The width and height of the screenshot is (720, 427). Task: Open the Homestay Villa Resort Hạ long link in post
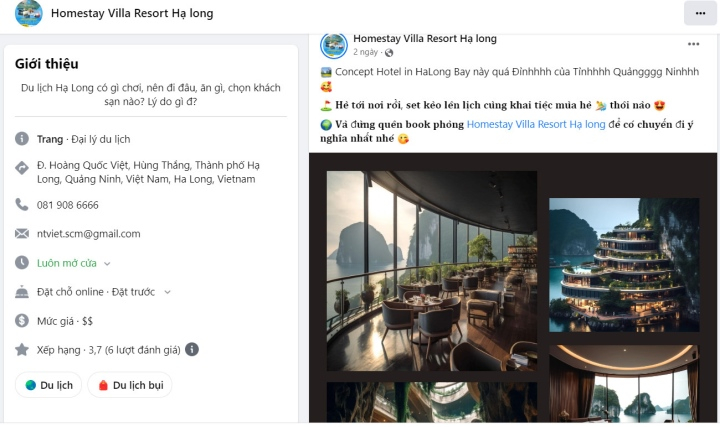[x=536, y=124]
